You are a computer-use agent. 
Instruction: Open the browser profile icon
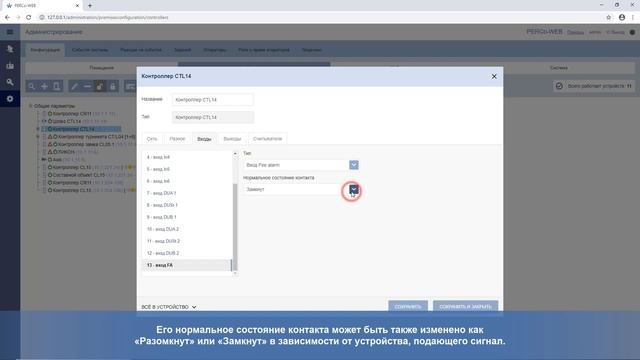[622, 17]
